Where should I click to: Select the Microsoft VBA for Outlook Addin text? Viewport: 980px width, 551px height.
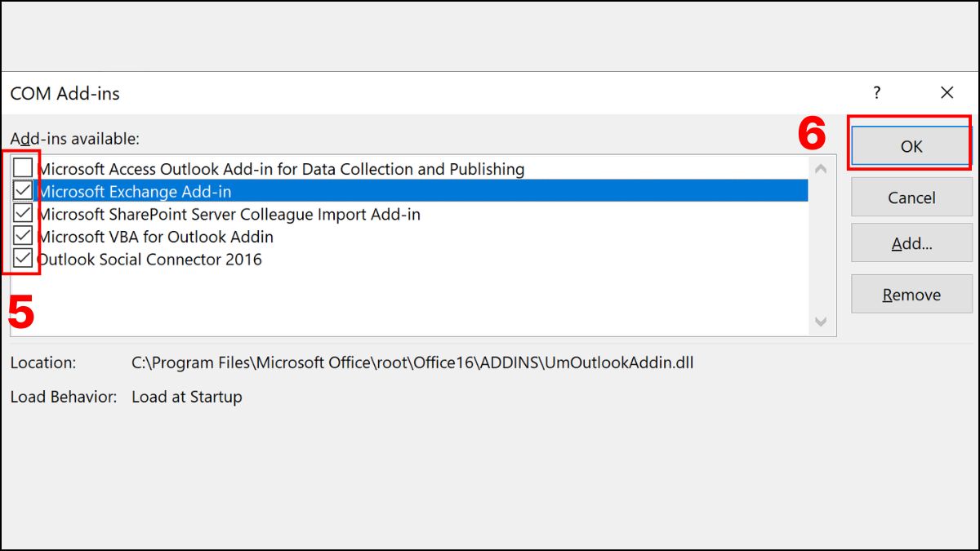(155, 237)
